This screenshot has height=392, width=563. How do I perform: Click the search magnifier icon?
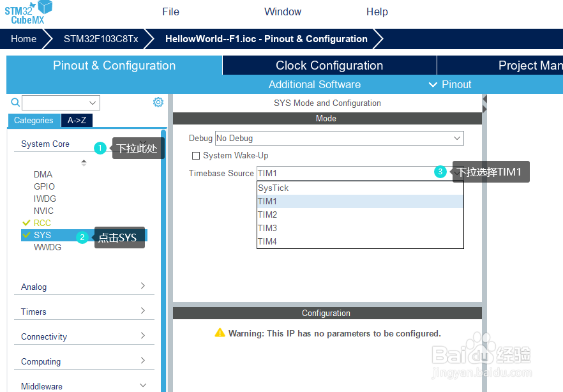15,102
